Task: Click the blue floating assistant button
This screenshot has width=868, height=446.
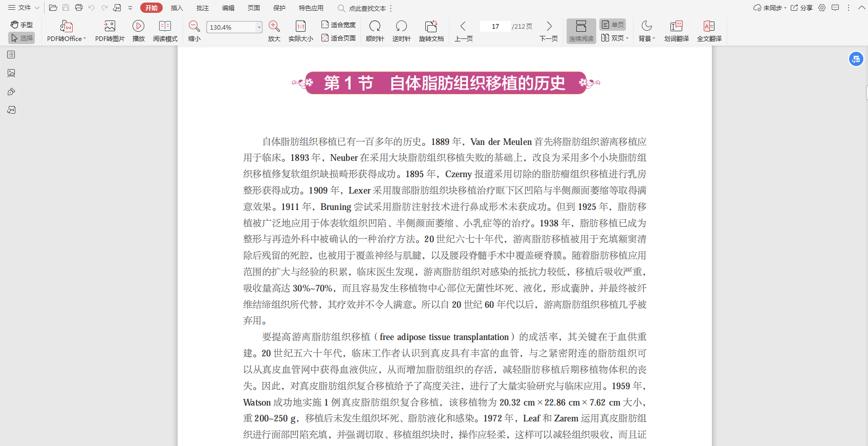Action: click(x=856, y=59)
